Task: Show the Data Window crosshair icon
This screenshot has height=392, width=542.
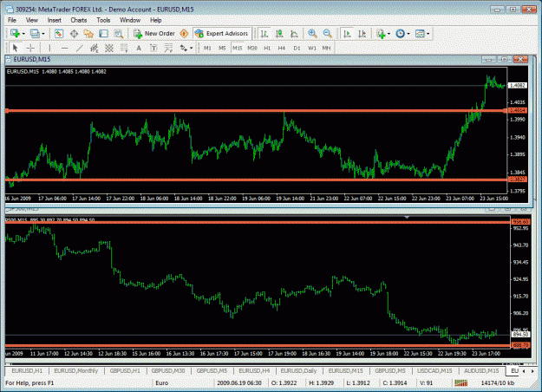Action: point(74,34)
